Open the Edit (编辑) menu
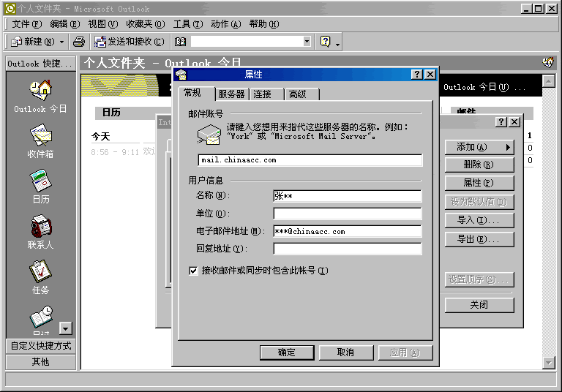562x392 pixels. click(x=65, y=24)
